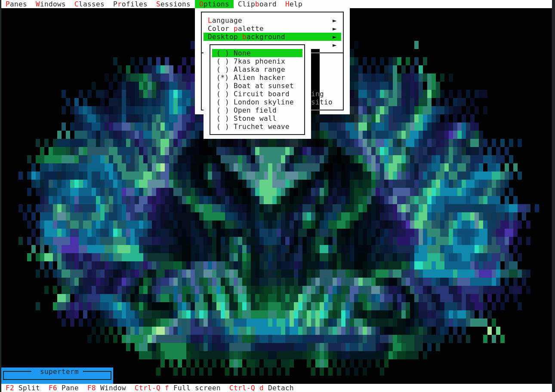Image resolution: width=555 pixels, height=392 pixels.
Task: Select the Alien hacker radio option
Action: (x=257, y=77)
